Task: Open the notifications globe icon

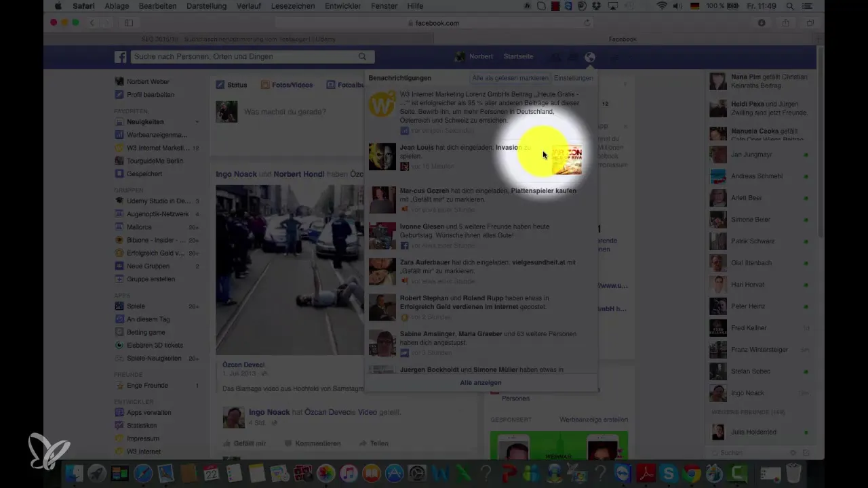Action: pos(590,57)
